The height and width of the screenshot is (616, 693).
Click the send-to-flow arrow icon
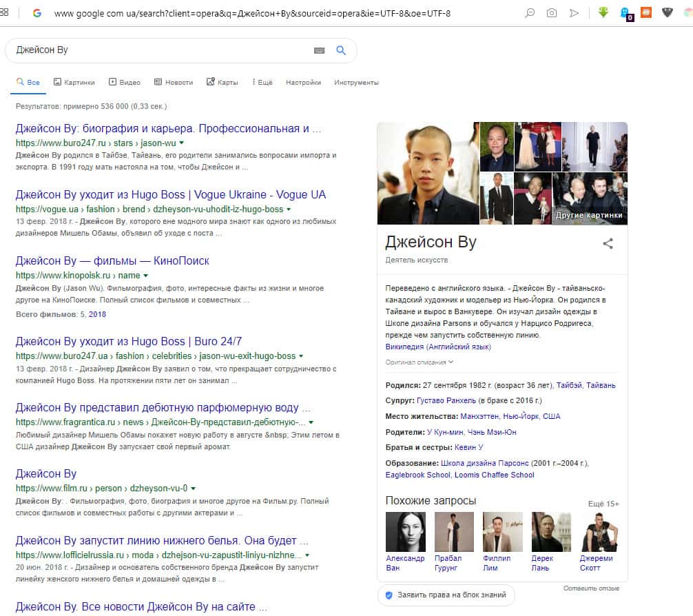(x=574, y=13)
